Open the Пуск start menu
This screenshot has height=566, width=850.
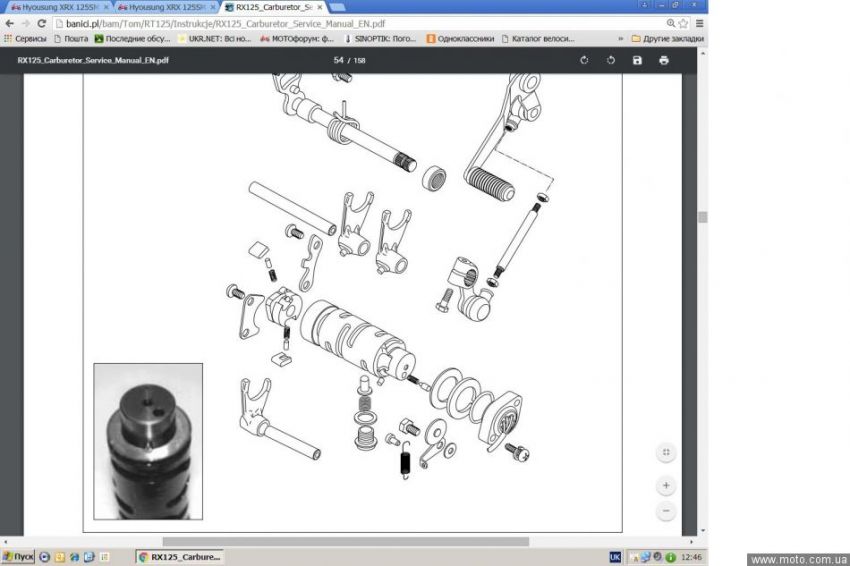click(18, 557)
